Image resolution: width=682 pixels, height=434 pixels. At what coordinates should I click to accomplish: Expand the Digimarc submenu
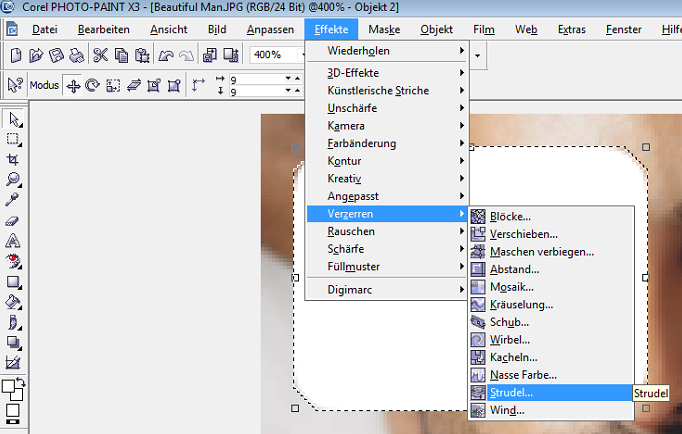coord(387,290)
